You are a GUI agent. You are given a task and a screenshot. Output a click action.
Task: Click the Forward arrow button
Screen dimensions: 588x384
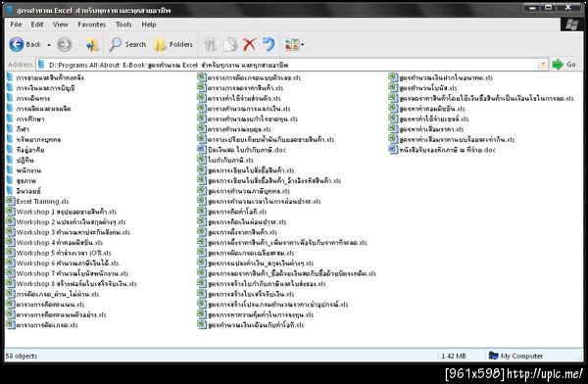click(x=64, y=44)
